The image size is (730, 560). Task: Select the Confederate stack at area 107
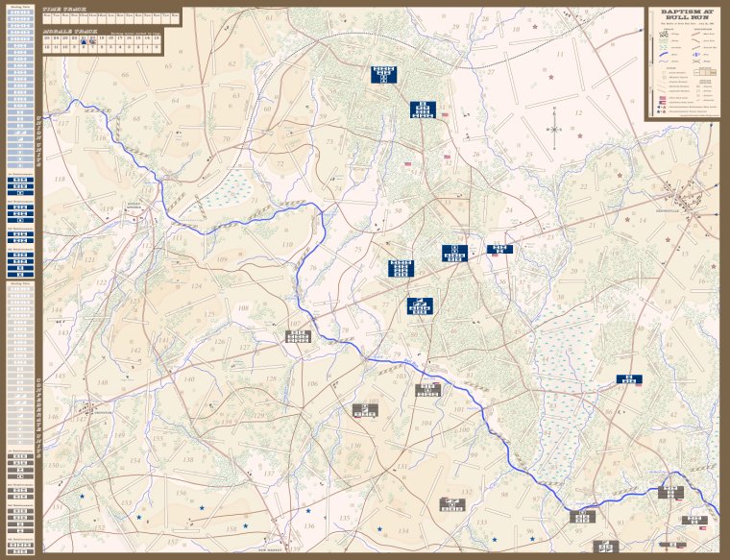(298, 336)
